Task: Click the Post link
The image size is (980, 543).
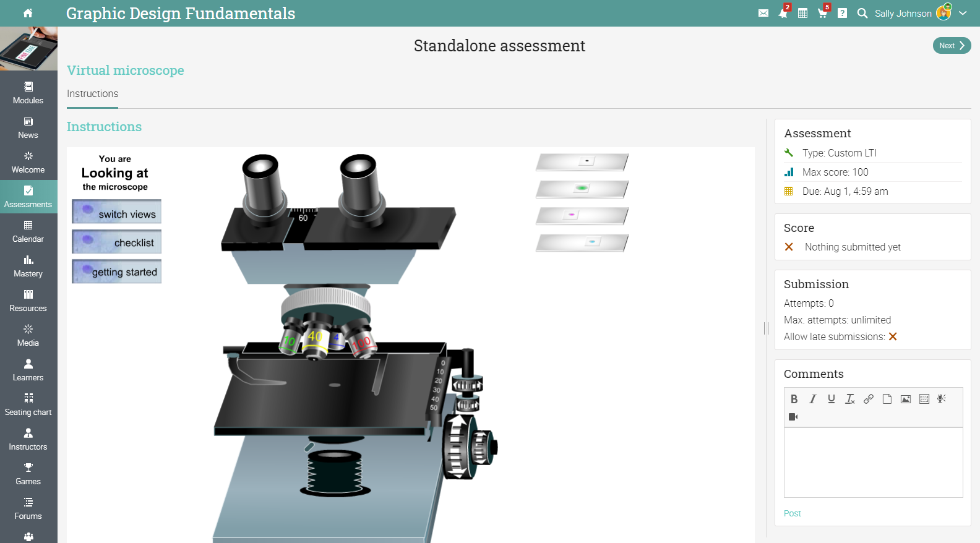Action: (x=793, y=513)
